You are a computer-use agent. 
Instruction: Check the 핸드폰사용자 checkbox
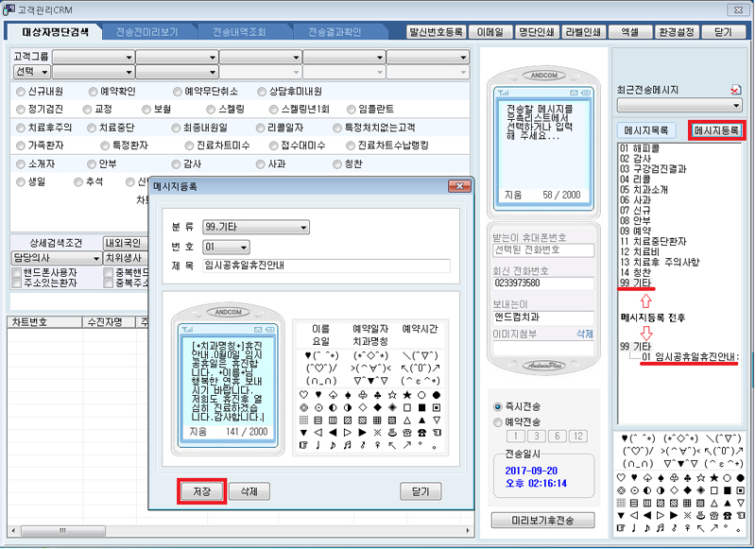point(17,272)
